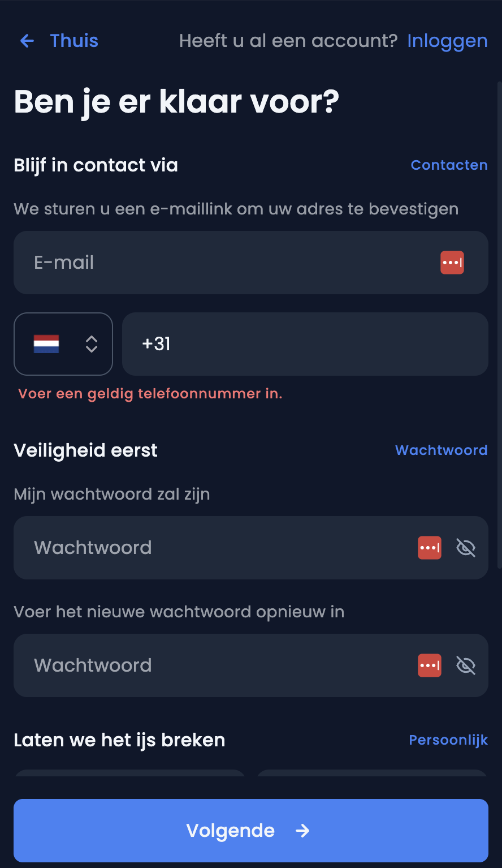Click the password manager icon in the first Wachtwoord field
The height and width of the screenshot is (868, 502).
point(430,547)
